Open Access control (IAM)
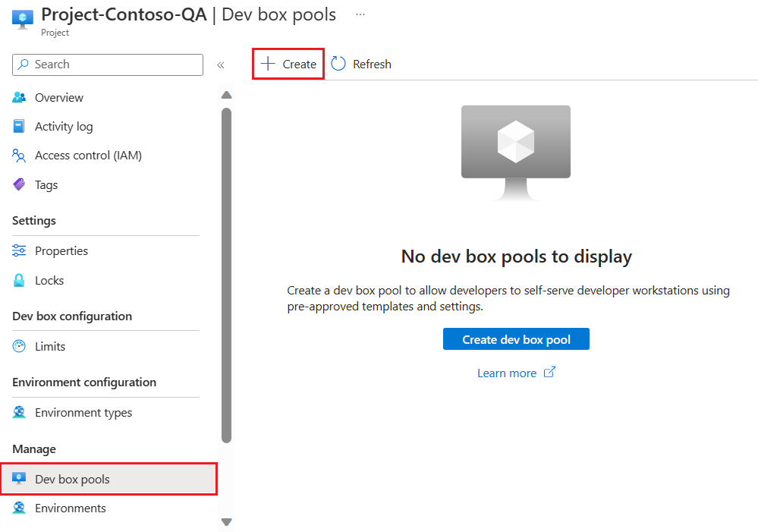This screenshot has width=758, height=532. pos(88,156)
